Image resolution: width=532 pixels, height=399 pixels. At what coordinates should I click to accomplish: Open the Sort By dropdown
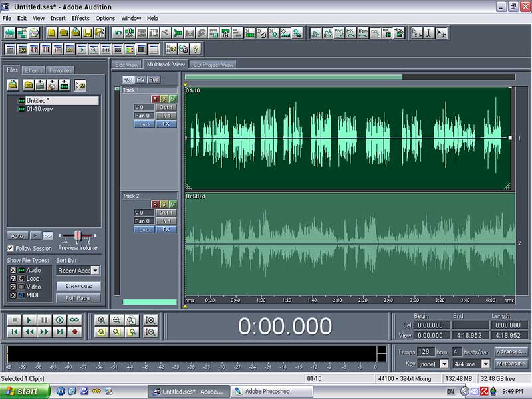click(95, 271)
